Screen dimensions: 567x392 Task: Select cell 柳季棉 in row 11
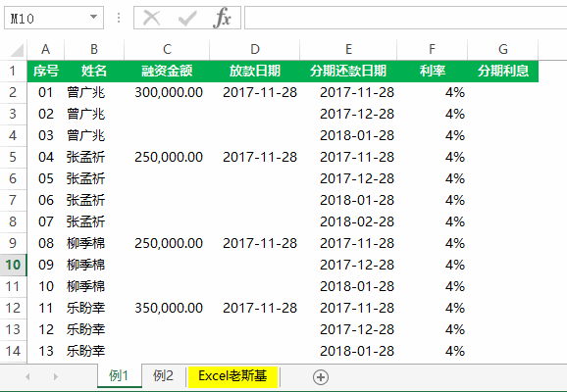pyautogui.click(x=94, y=286)
